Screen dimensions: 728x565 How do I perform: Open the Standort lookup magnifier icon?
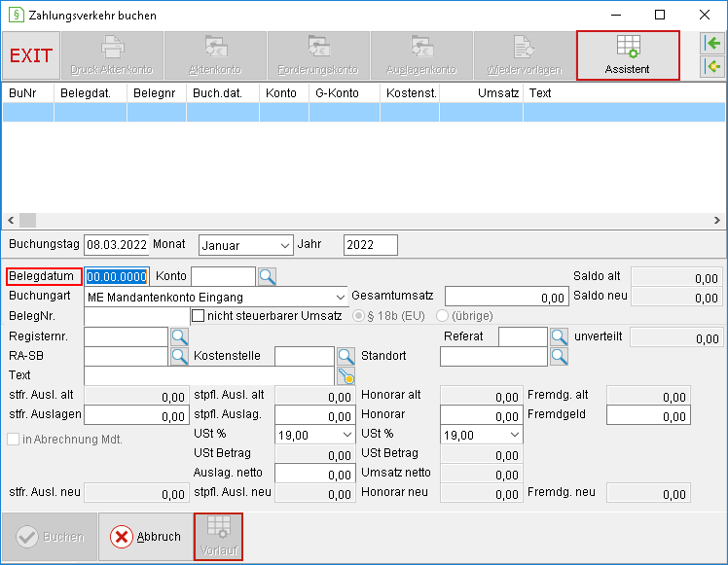pyautogui.click(x=559, y=356)
